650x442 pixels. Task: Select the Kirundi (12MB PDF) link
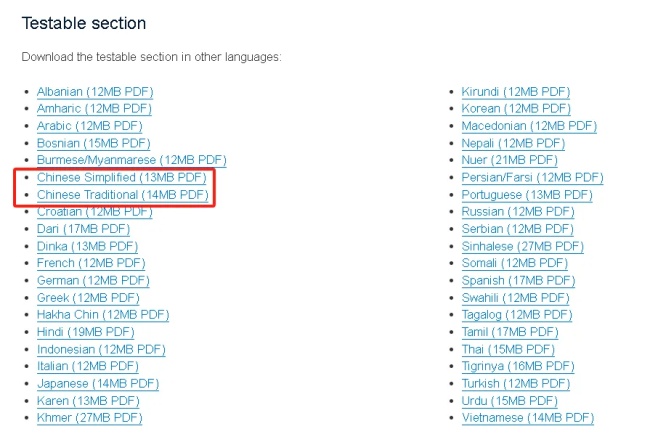(516, 92)
